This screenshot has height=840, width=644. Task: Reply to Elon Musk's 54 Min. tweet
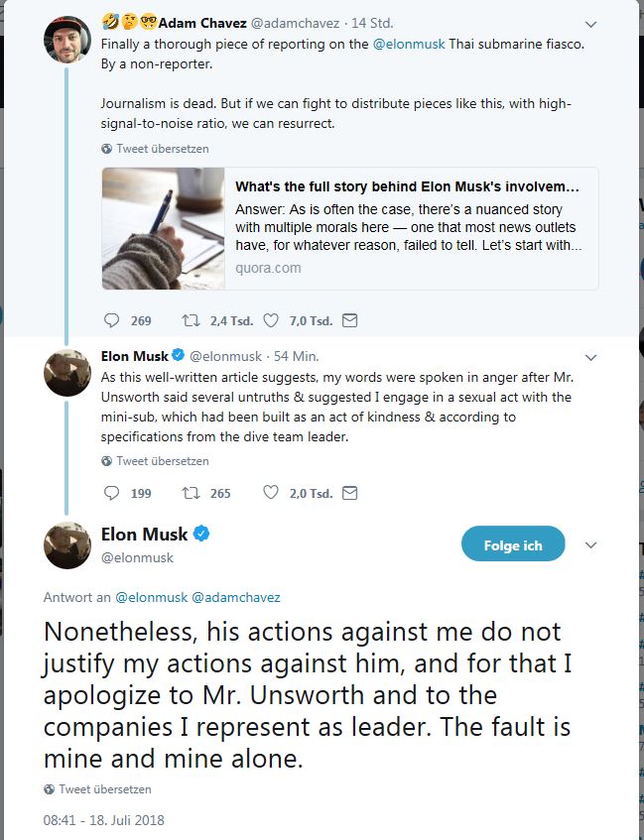click(x=111, y=493)
